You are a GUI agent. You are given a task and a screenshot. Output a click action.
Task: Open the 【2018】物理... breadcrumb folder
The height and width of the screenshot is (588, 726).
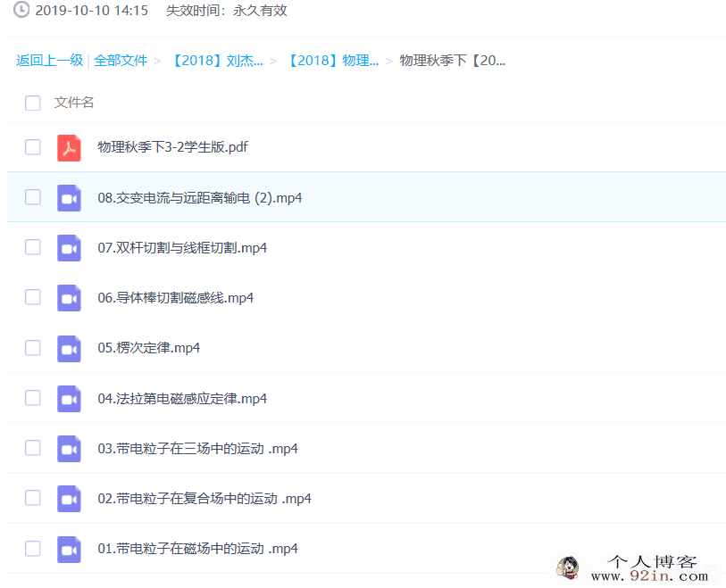pos(333,60)
